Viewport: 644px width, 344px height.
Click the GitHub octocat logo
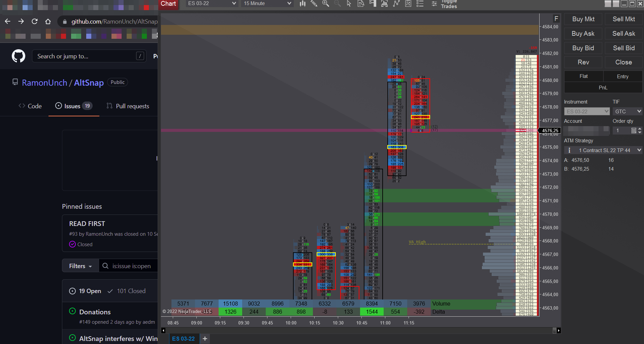pos(19,56)
